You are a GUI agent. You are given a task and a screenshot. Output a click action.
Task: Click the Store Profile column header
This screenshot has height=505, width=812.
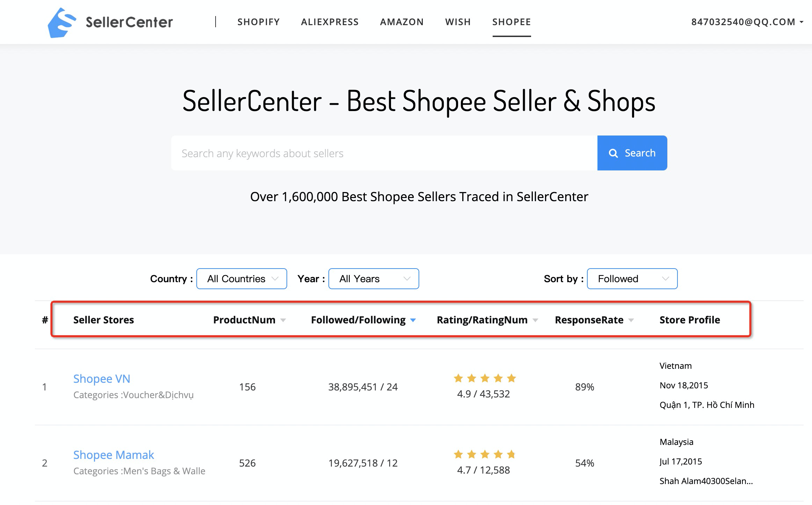[x=690, y=320]
